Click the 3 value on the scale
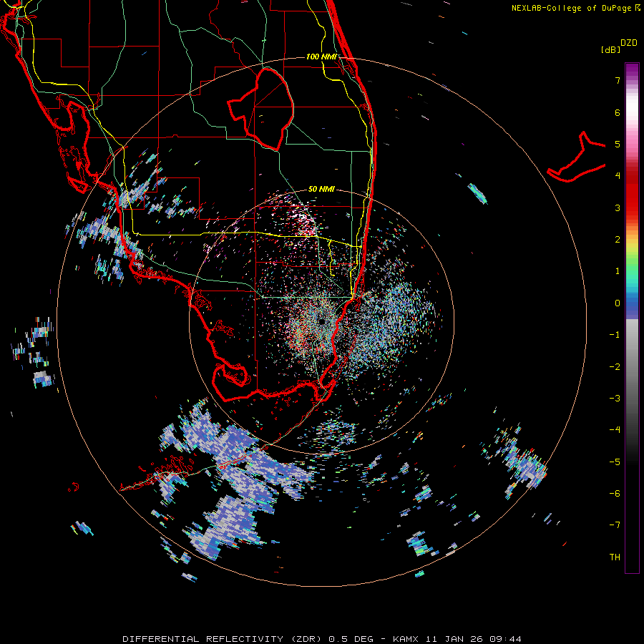The image size is (644, 644). 618,208
